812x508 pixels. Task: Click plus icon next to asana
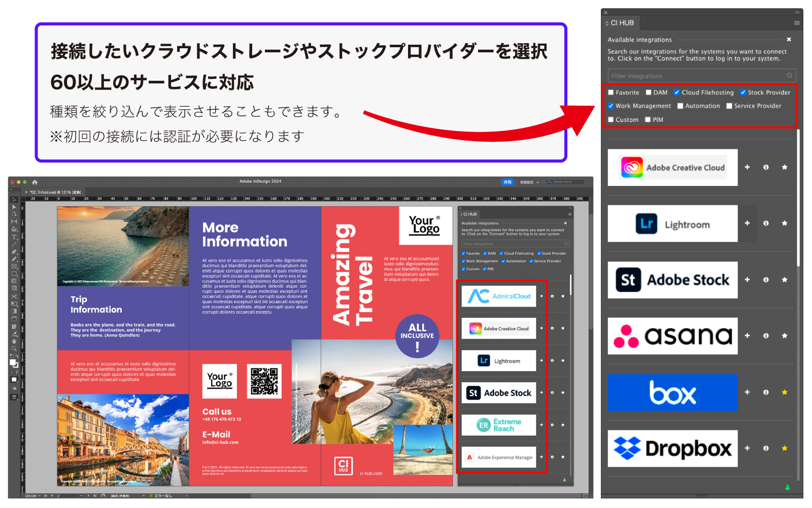(x=747, y=335)
